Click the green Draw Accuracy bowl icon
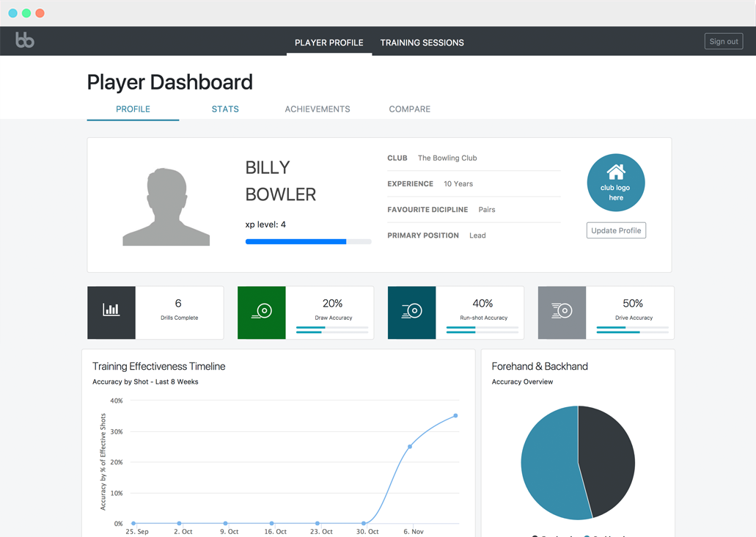Image resolution: width=756 pixels, height=537 pixels. [x=262, y=311]
